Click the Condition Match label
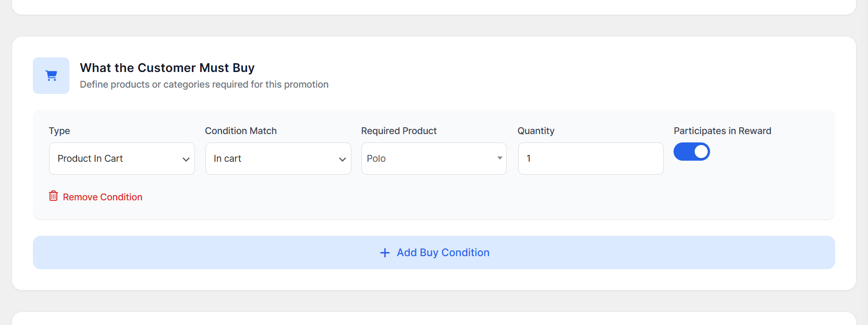The height and width of the screenshot is (325, 868). (240, 131)
